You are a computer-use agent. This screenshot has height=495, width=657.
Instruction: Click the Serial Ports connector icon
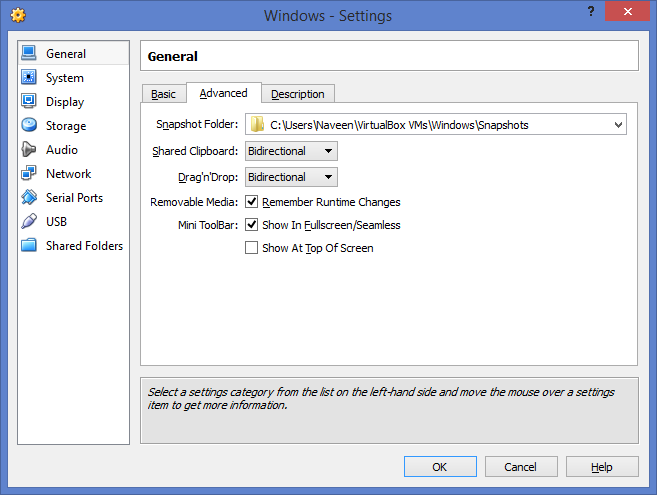(29, 197)
